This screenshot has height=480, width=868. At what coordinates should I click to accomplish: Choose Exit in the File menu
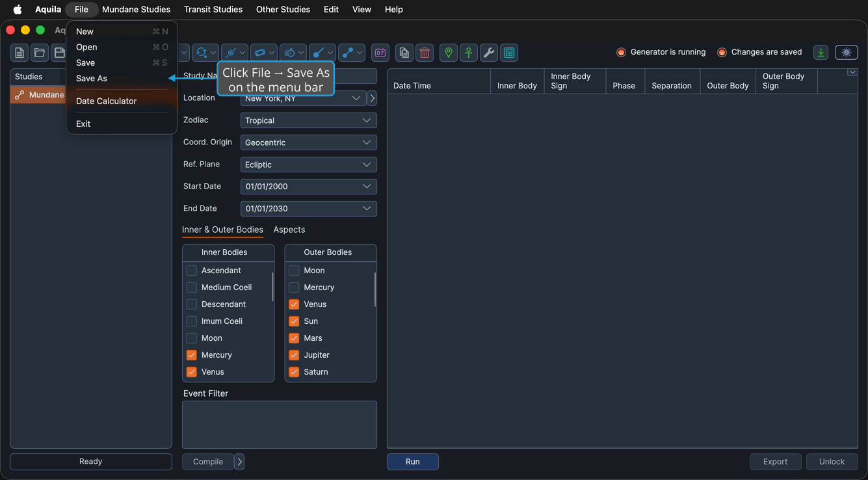[122, 124]
